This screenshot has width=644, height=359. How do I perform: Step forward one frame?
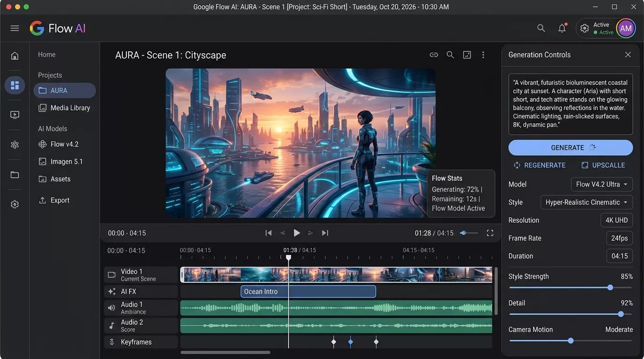310,233
